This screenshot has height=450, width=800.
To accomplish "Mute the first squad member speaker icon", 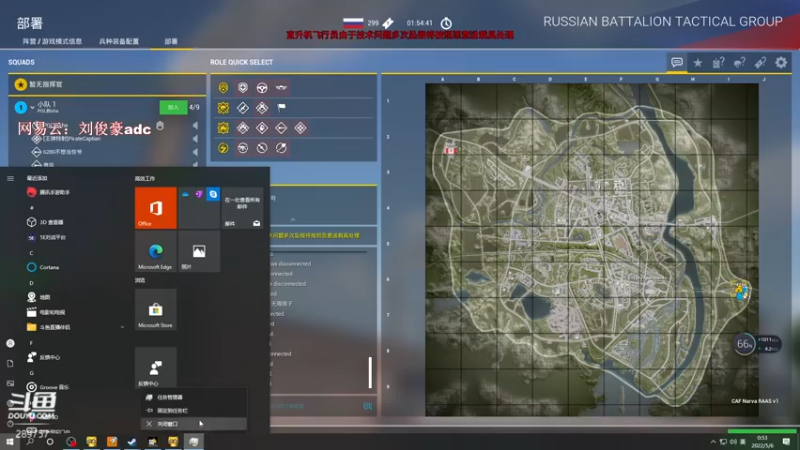I will (195, 126).
